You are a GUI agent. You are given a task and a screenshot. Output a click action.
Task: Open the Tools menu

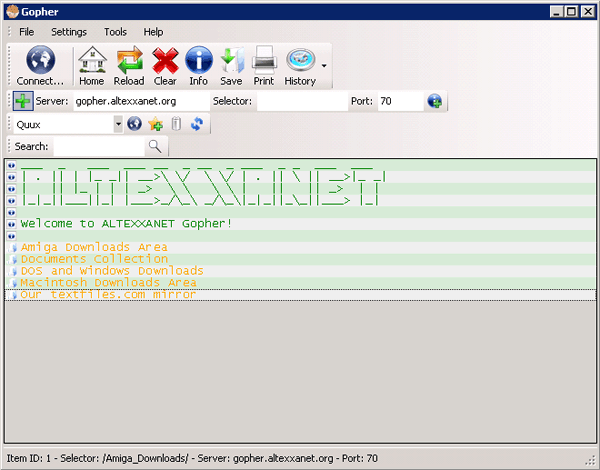click(x=115, y=32)
